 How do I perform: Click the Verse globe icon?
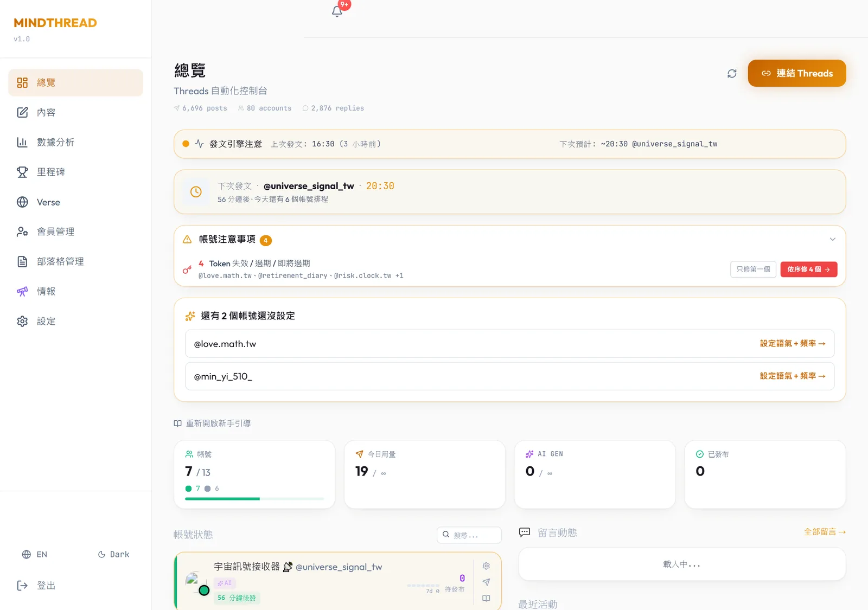click(x=22, y=202)
